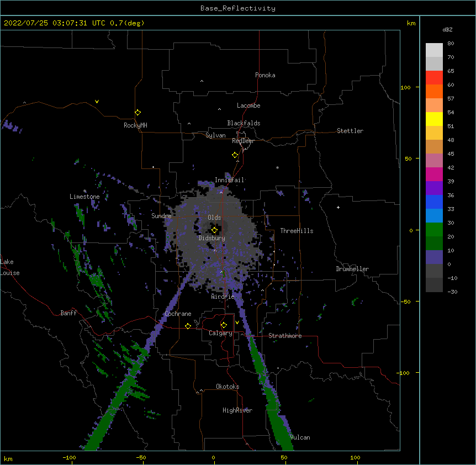476x465 pixels.
Task: Select the magenta 39-42 dBZ legend swatch
Action: (434, 174)
